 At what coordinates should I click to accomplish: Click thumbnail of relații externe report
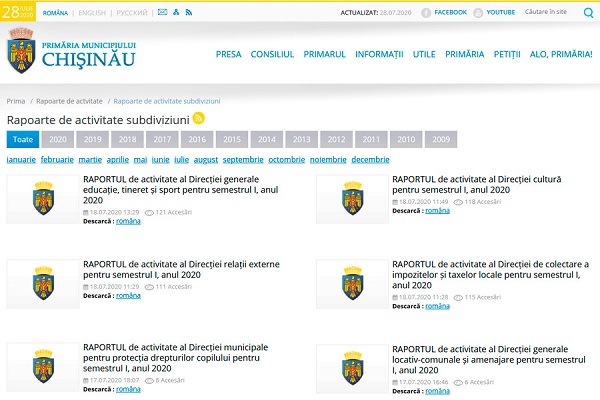(x=43, y=284)
